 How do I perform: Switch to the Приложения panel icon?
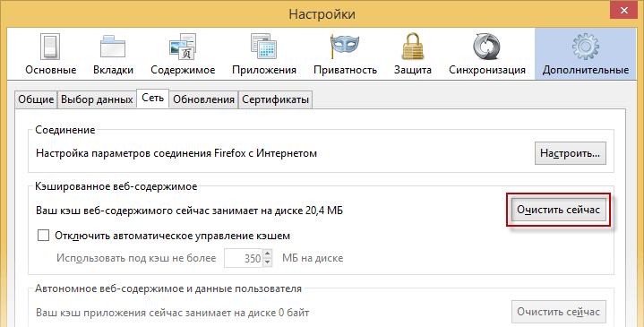(263, 47)
